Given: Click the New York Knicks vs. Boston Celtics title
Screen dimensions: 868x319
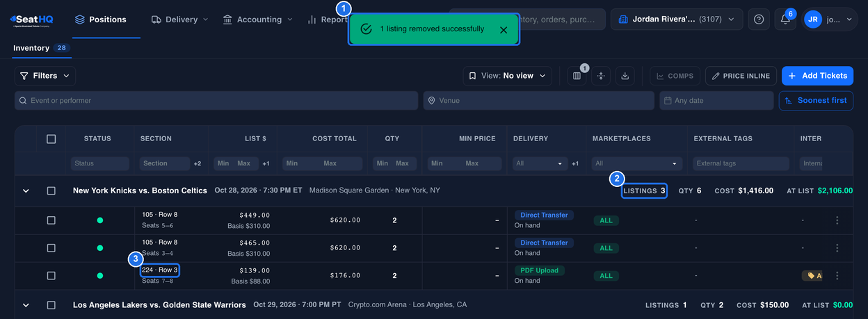Looking at the screenshot, I should [x=140, y=190].
